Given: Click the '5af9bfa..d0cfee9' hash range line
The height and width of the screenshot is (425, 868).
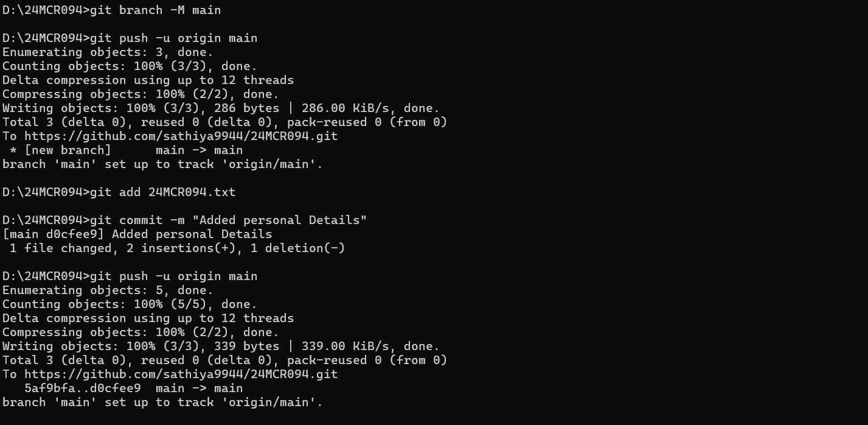Looking at the screenshot, I should (x=133, y=388).
